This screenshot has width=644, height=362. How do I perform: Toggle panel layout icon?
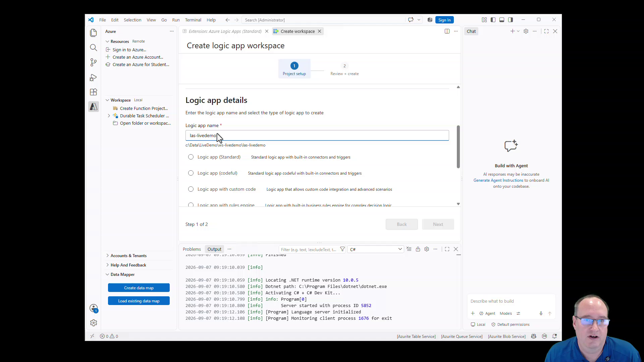502,20
